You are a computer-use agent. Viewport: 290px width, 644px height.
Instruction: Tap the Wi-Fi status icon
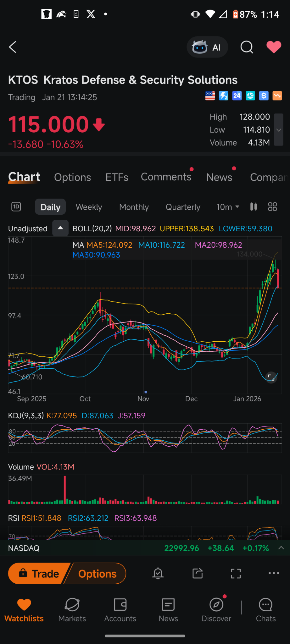(210, 14)
